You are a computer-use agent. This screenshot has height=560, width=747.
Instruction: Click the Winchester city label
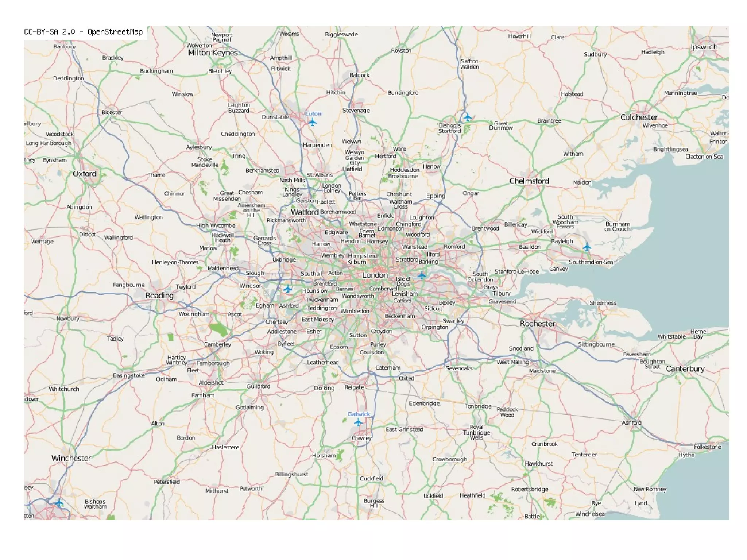click(x=71, y=458)
